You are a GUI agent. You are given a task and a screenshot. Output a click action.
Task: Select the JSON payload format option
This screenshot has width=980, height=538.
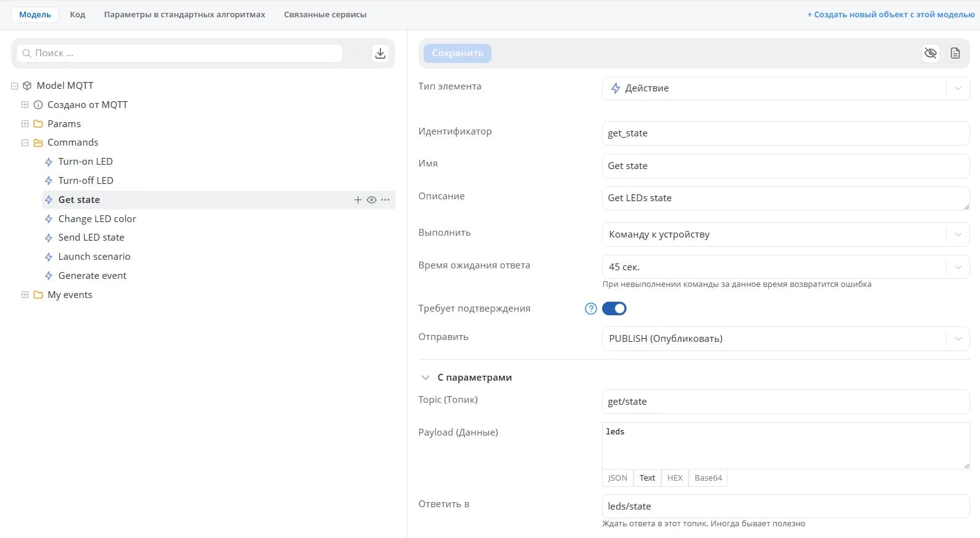(x=618, y=478)
